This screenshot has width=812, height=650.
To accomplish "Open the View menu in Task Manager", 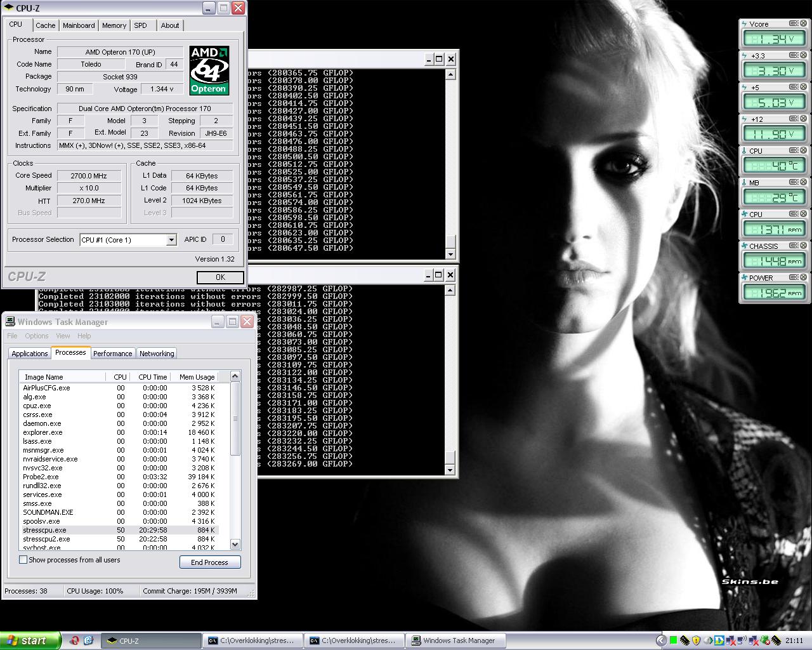I will (x=63, y=336).
